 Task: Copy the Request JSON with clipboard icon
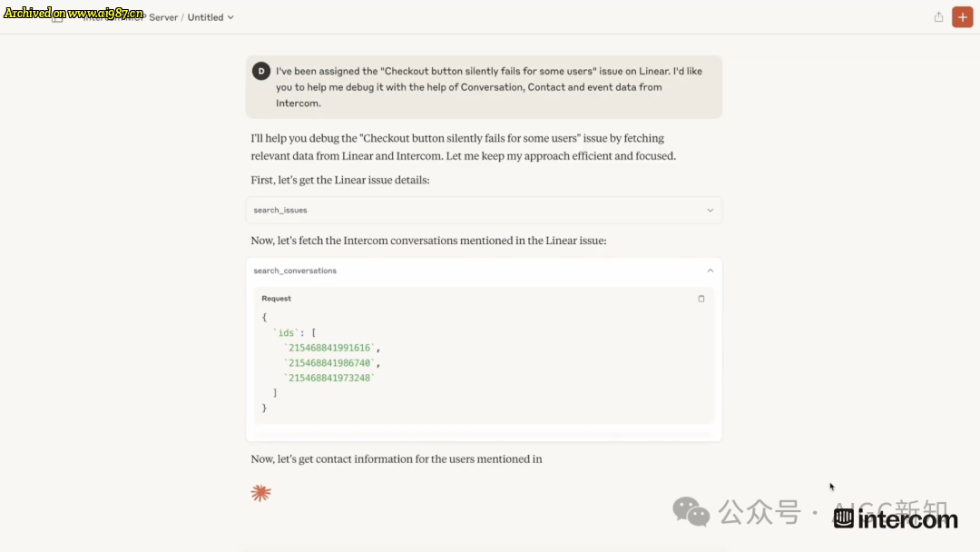(x=701, y=299)
